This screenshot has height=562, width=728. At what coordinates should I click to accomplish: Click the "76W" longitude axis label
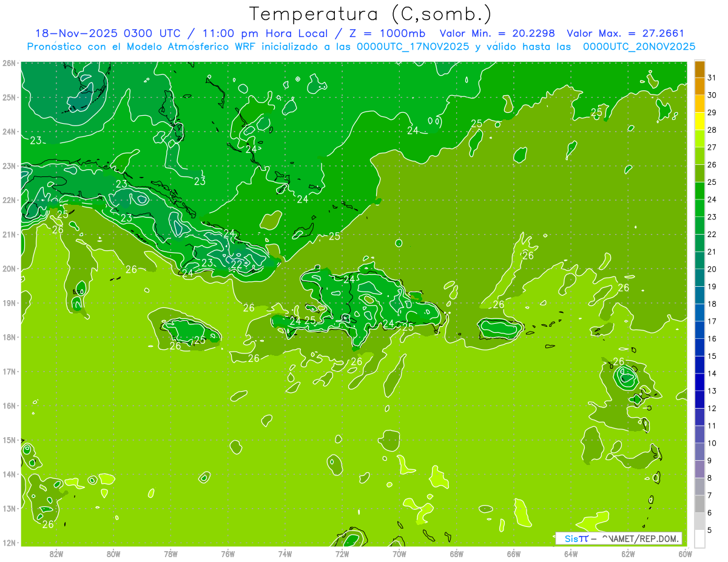pyautogui.click(x=227, y=554)
